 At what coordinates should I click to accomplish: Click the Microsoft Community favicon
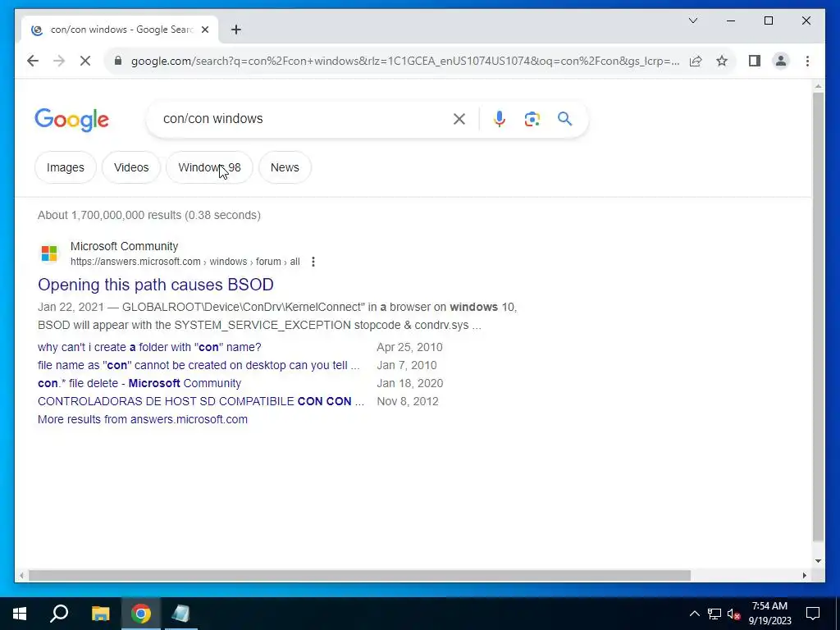[x=49, y=253]
